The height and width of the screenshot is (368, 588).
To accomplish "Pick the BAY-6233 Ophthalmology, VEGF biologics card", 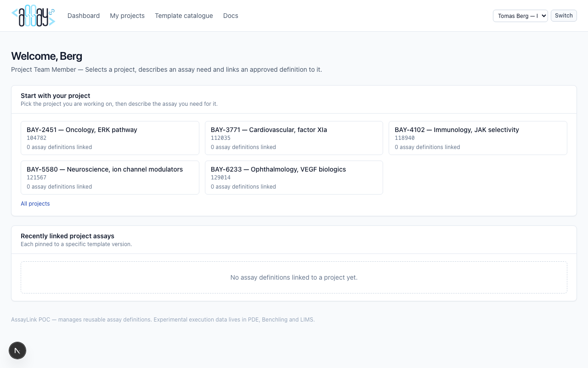I will [294, 178].
